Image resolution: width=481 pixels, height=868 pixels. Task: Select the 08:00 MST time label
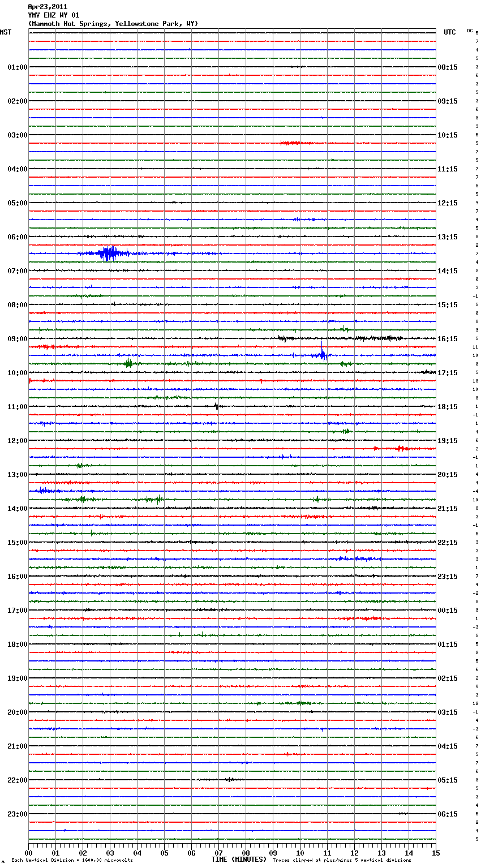18,305
